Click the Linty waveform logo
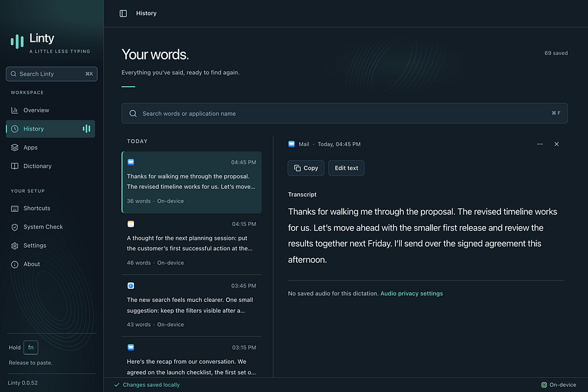The height and width of the screenshot is (392, 588). pos(17,41)
